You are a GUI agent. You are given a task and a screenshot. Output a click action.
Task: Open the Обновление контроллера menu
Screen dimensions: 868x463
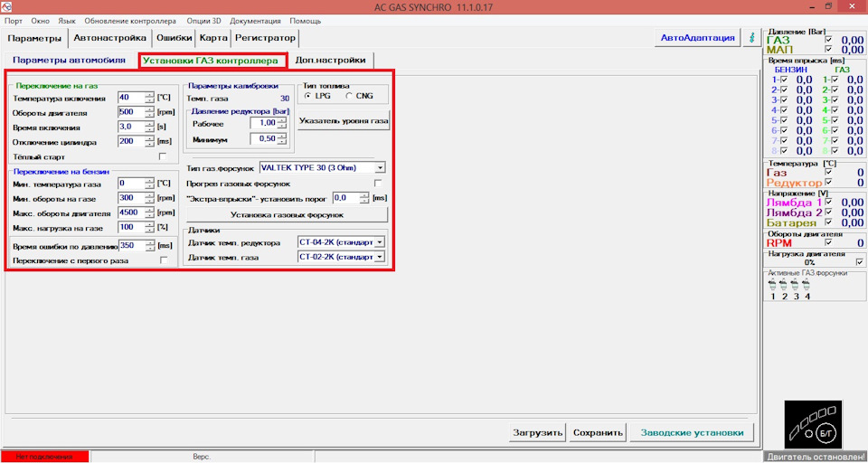[x=130, y=21]
